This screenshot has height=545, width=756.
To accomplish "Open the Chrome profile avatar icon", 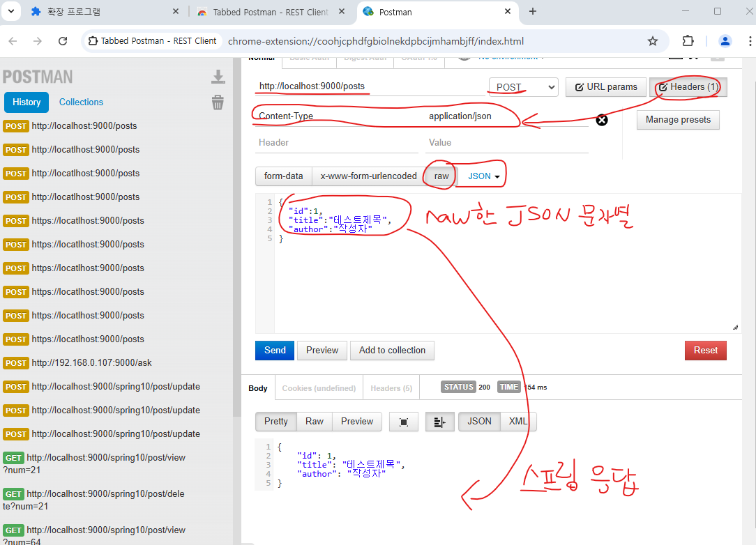I will coord(725,41).
